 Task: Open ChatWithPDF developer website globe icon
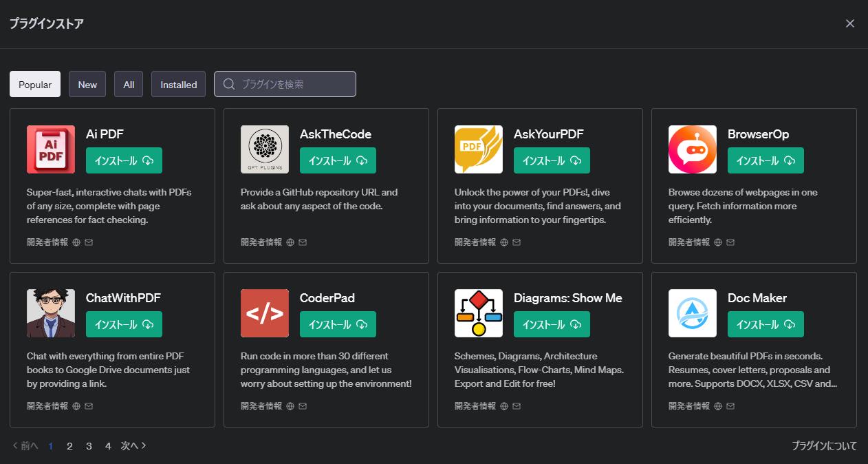76,406
